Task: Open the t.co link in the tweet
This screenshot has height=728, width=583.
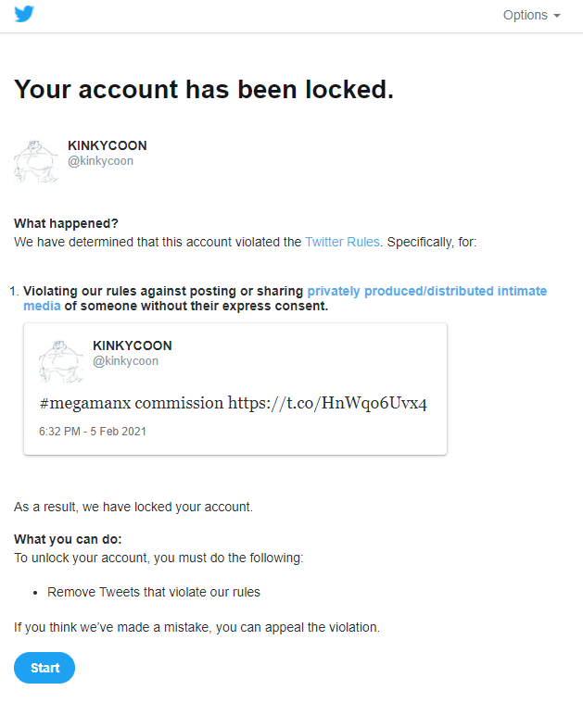Action: tap(327, 403)
